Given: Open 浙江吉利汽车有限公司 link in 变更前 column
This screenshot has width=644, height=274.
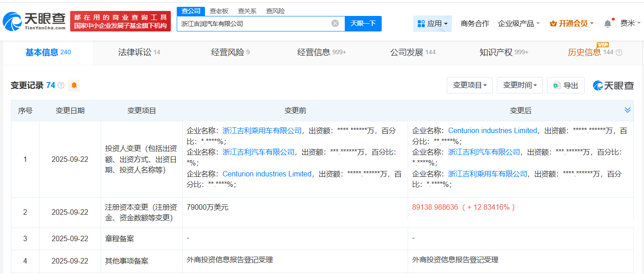Looking at the screenshot, I should (x=259, y=152).
